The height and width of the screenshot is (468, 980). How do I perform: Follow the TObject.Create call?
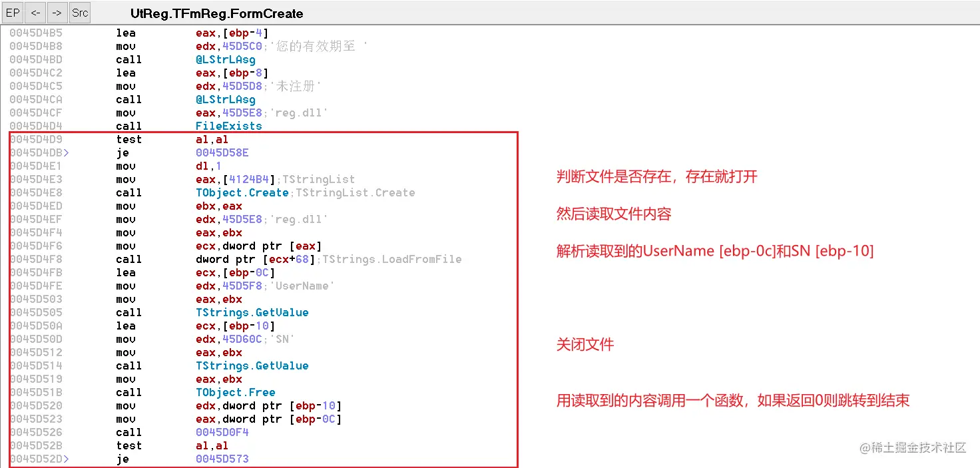pyautogui.click(x=242, y=192)
